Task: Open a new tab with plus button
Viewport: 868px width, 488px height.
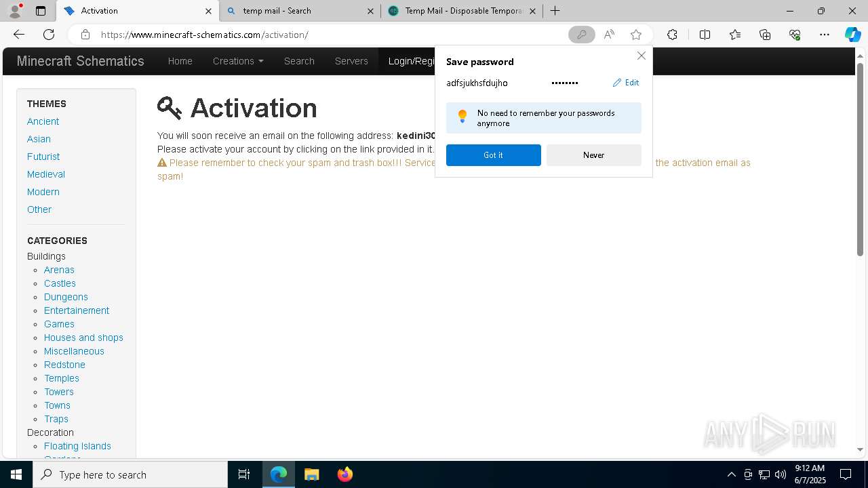Action: click(555, 11)
